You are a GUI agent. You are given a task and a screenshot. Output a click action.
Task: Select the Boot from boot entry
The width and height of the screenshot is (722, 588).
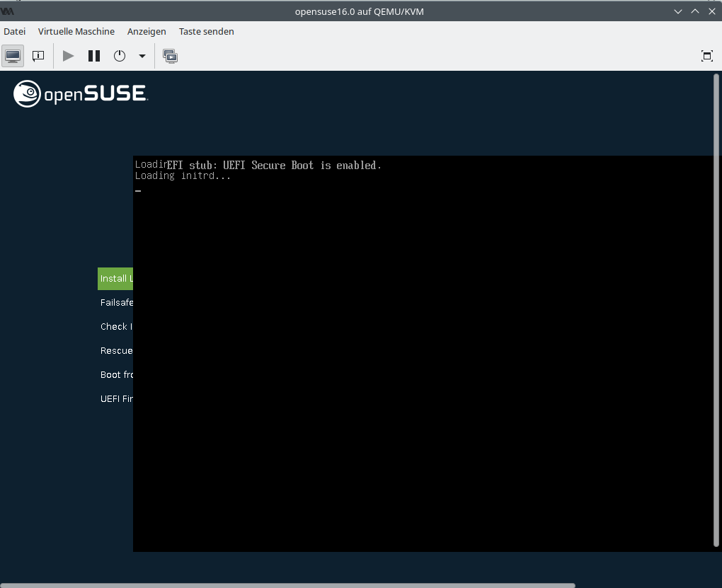pos(117,375)
